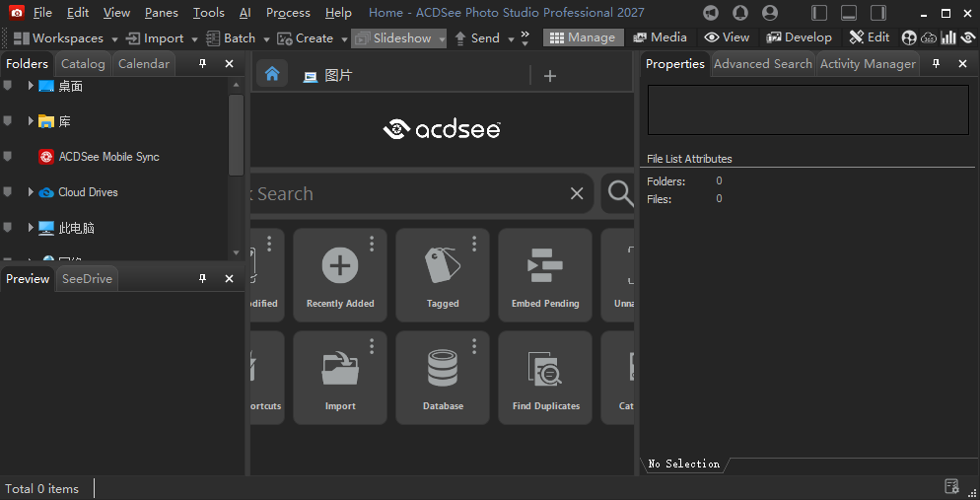Toggle Easy-Select marker beside 库
The width and height of the screenshot is (980, 500).
tap(8, 120)
